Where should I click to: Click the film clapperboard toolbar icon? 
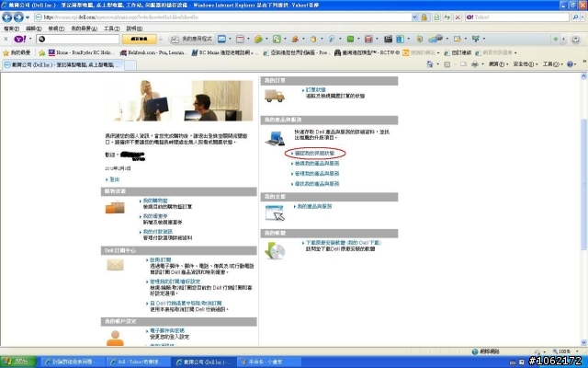click(x=388, y=39)
